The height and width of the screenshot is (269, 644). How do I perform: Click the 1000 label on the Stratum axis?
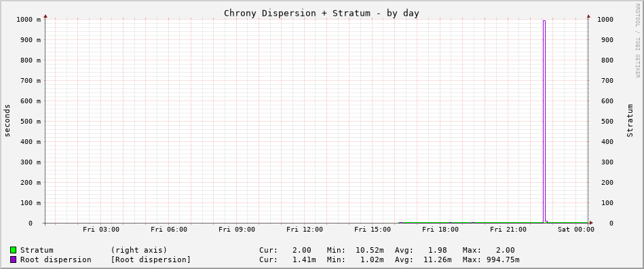point(605,19)
